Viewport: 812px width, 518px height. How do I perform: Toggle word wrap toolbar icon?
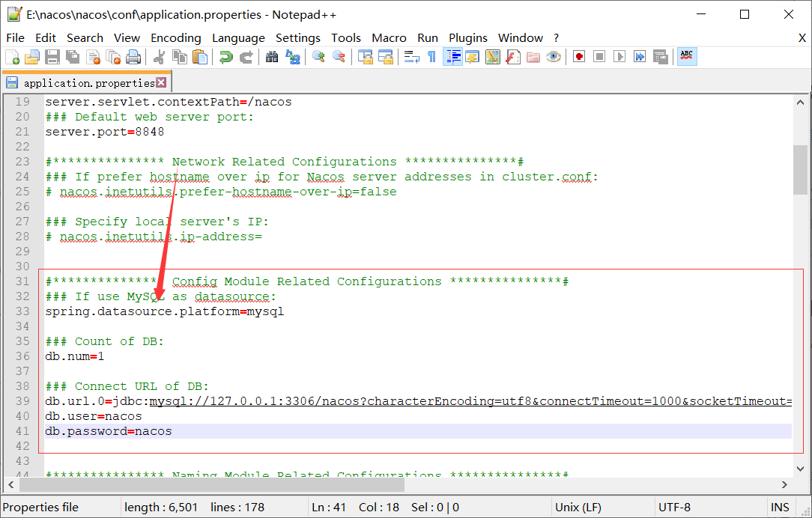412,56
